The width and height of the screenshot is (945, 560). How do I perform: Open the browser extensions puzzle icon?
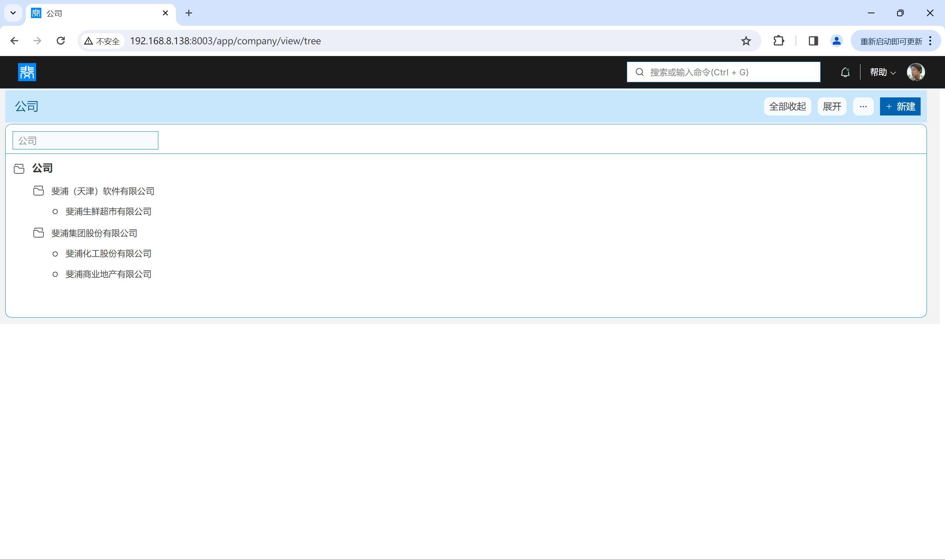779,41
